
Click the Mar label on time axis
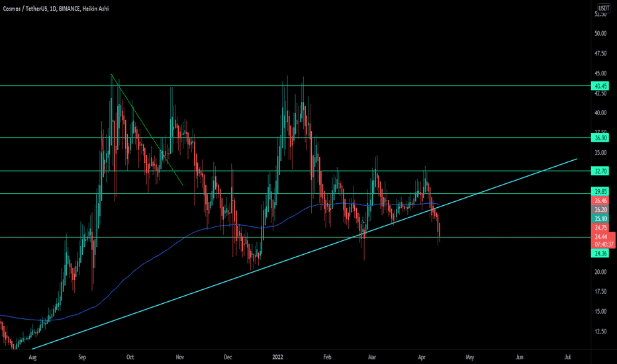(372, 357)
